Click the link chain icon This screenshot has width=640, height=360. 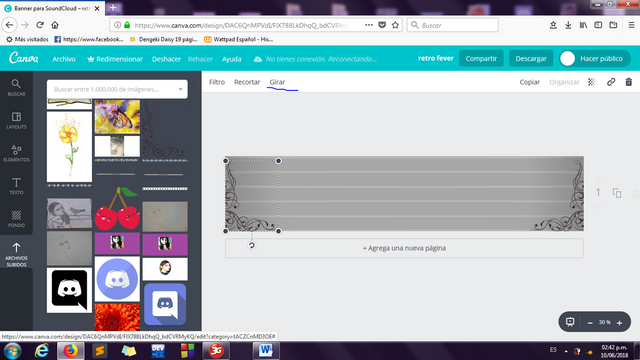click(x=611, y=82)
